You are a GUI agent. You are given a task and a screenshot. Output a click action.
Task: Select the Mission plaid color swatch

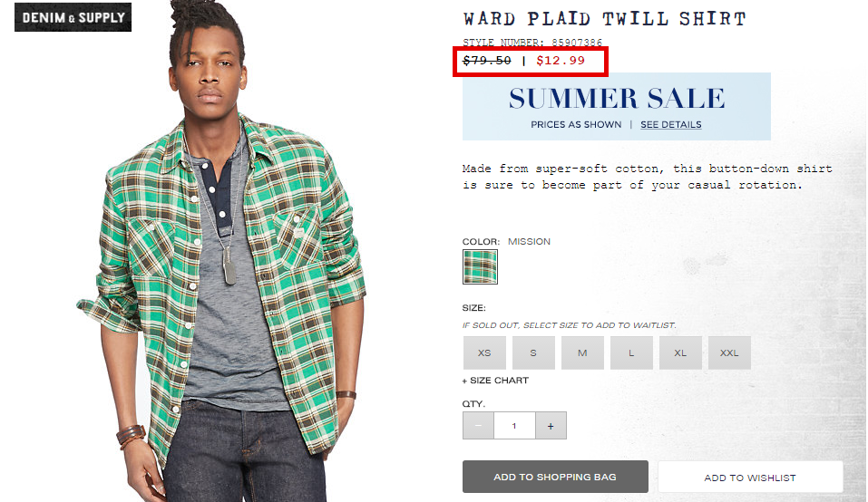coord(480,267)
